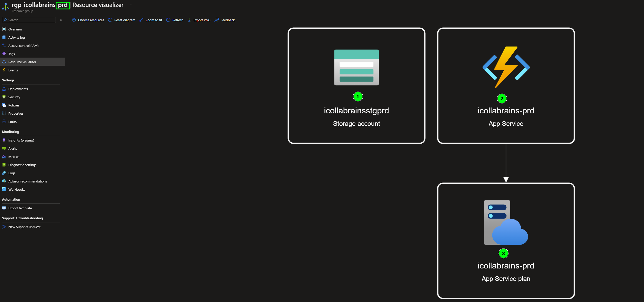Select the icollabrainsstgprd Storage account node
Viewport: 644px width, 302px height.
(x=356, y=86)
